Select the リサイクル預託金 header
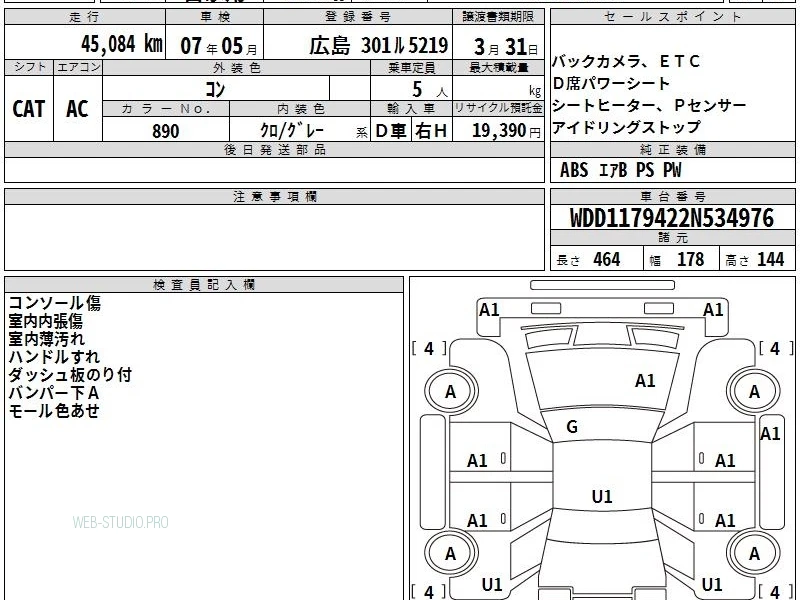The height and width of the screenshot is (600, 800). coord(499,108)
